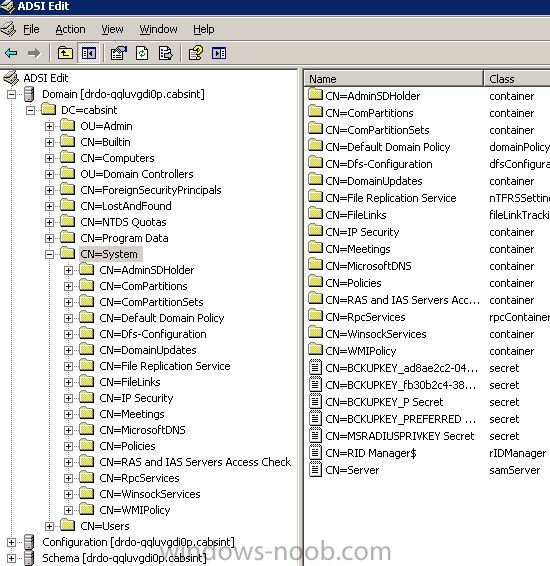Image resolution: width=550 pixels, height=566 pixels.
Task: Expand the CN=Users tree node
Action: coord(49,526)
